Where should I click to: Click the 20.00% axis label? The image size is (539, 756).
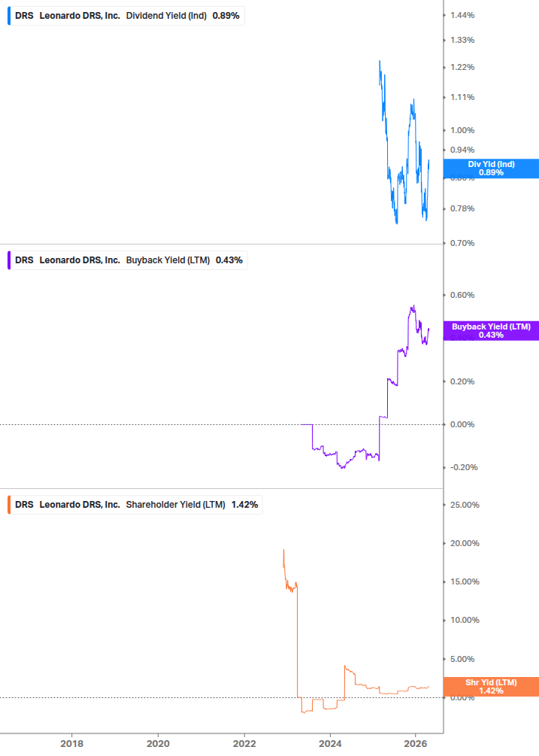point(465,543)
